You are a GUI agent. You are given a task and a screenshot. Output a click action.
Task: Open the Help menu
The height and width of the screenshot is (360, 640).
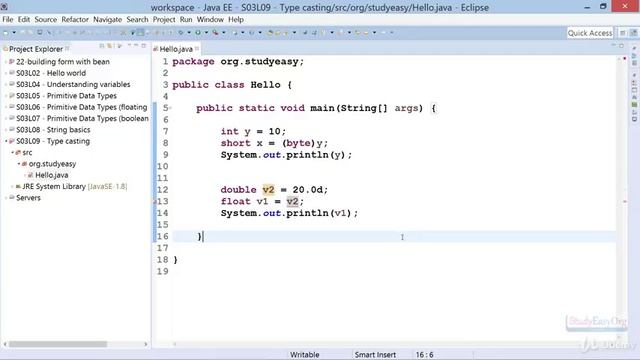pyautogui.click(x=236, y=19)
